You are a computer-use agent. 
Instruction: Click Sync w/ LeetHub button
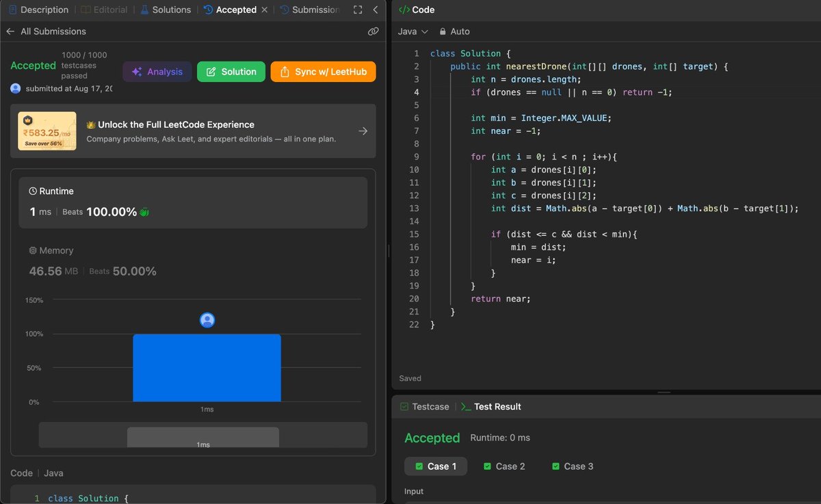[x=324, y=72]
